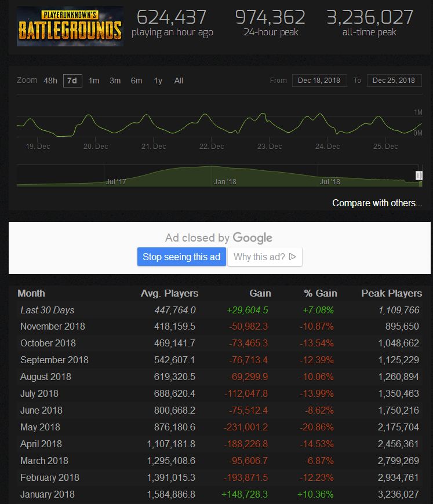The image size is (433, 504).
Task: Click the 624,437 playing count
Action: click(172, 17)
